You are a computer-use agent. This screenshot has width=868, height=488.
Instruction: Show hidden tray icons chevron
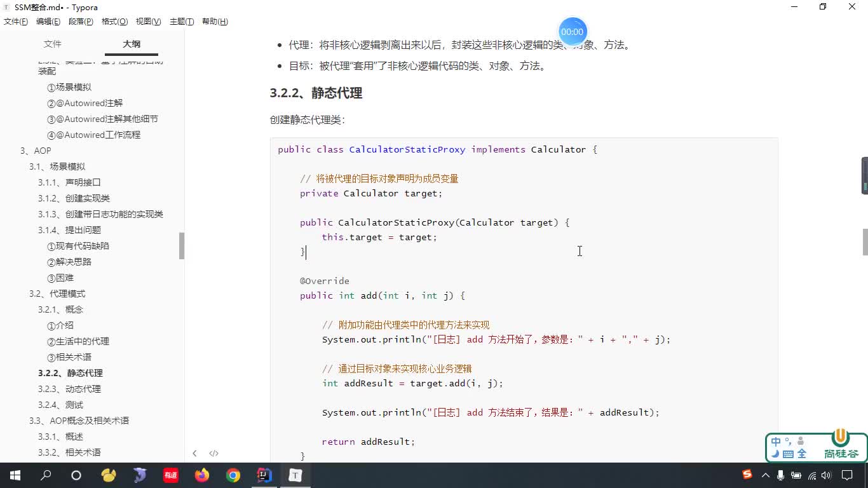[766, 475]
